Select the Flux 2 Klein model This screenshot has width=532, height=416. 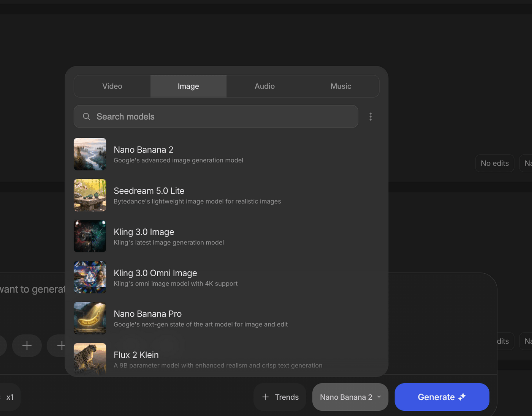pyautogui.click(x=136, y=355)
